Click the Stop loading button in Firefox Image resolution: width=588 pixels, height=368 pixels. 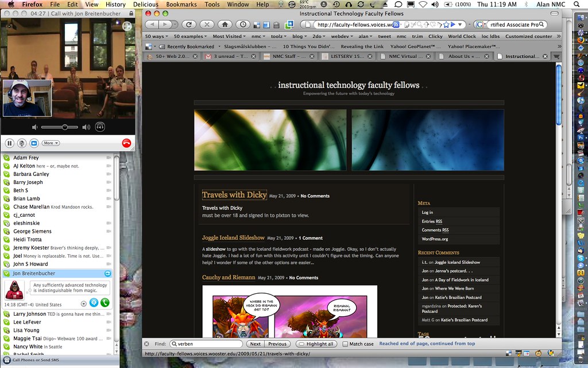coord(207,24)
